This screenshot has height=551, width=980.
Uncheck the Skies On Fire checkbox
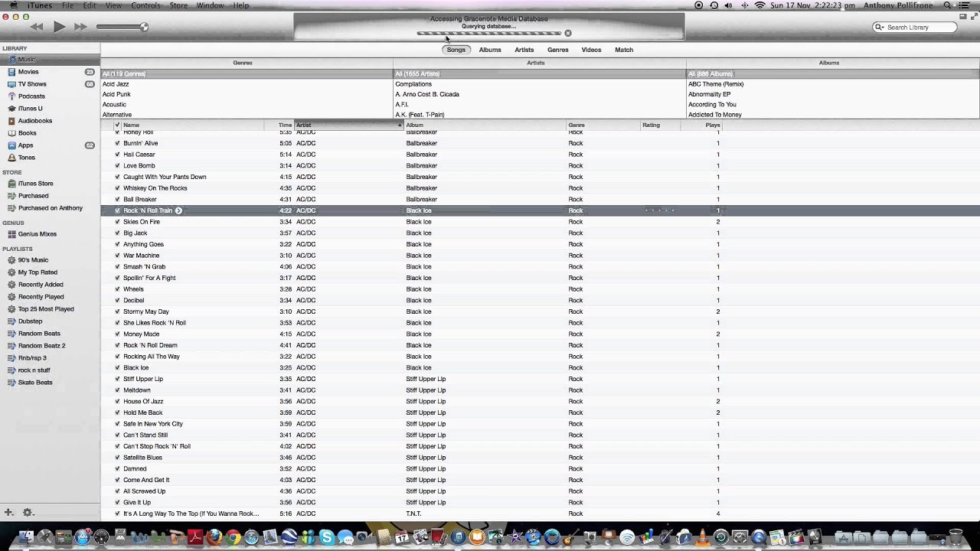[x=117, y=222]
